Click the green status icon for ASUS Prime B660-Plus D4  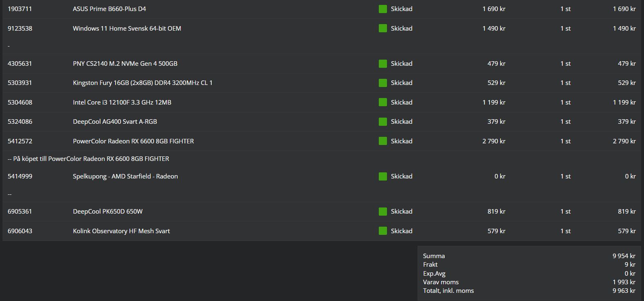point(383,9)
